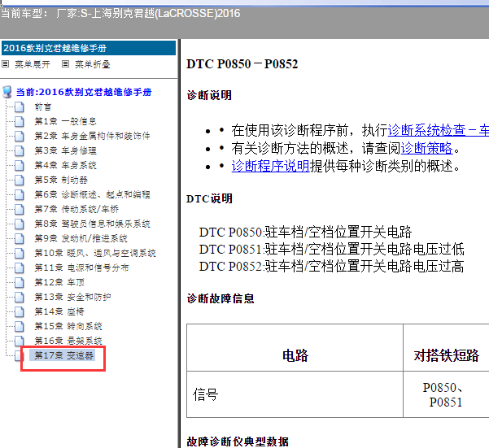This screenshot has height=448, width=489.
Task: Click the page icon beside 前言
Action: 20,107
